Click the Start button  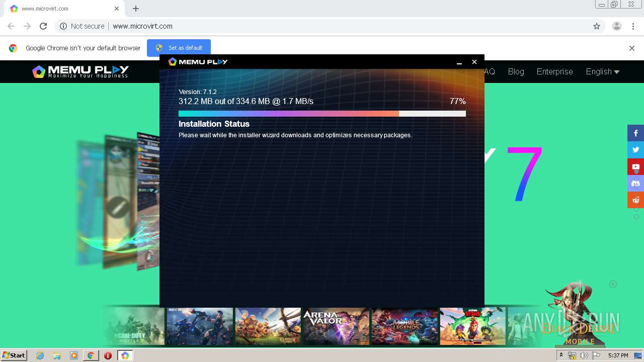(x=14, y=355)
